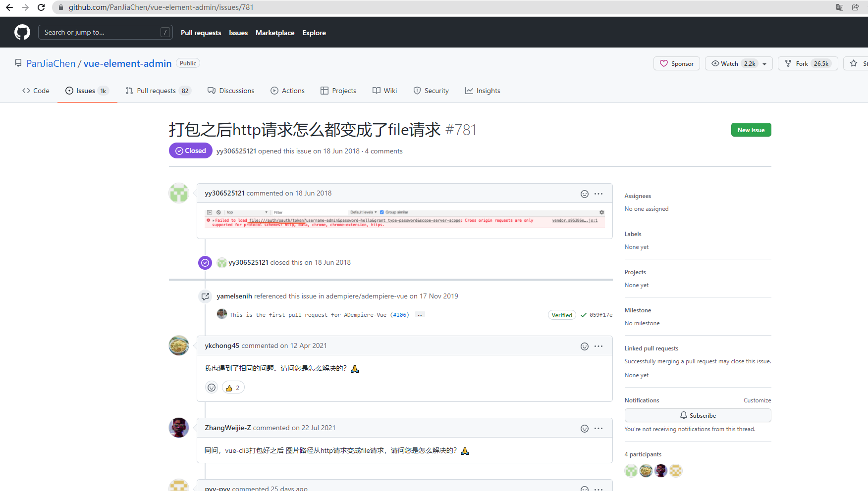Open the Projects tab
Image resolution: width=868 pixels, height=491 pixels.
pyautogui.click(x=338, y=91)
